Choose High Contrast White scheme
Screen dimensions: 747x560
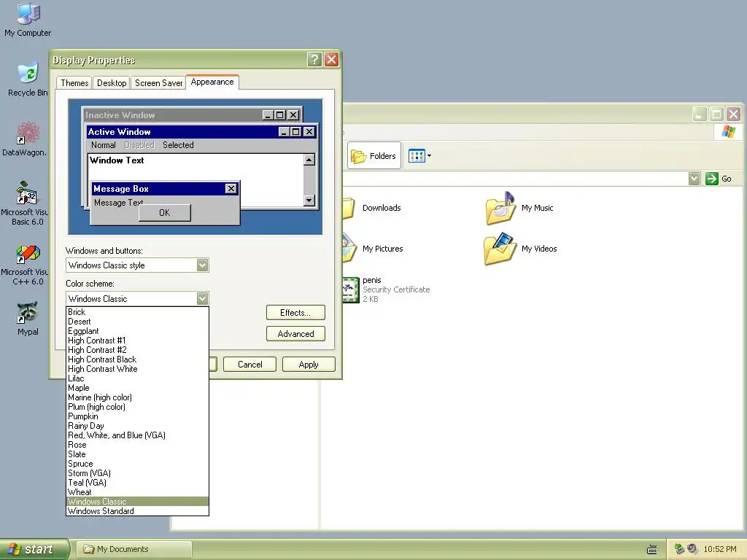point(137,369)
